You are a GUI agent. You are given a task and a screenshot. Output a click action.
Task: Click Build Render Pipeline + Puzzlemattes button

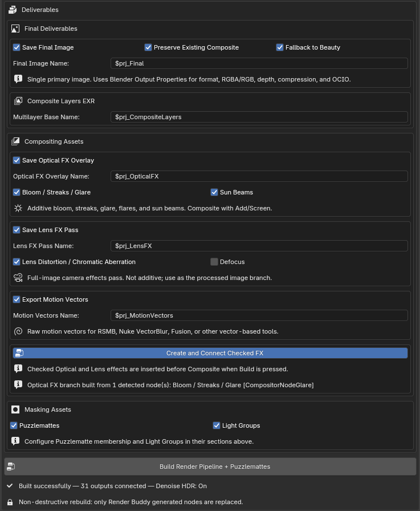pyautogui.click(x=210, y=467)
